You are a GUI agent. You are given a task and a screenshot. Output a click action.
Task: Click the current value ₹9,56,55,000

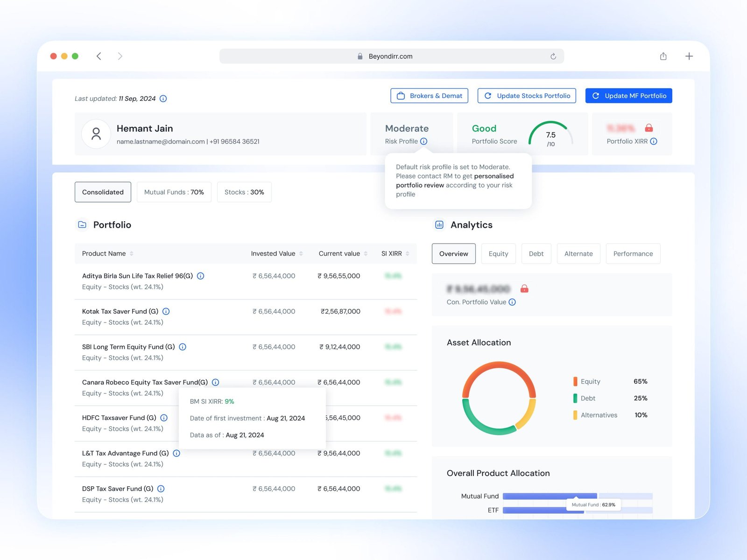[339, 276]
